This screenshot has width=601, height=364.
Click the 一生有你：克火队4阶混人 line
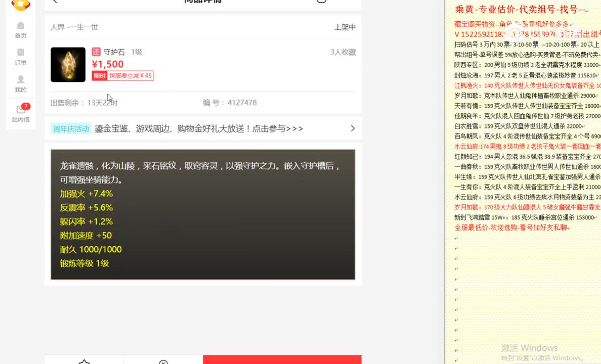[528, 187]
